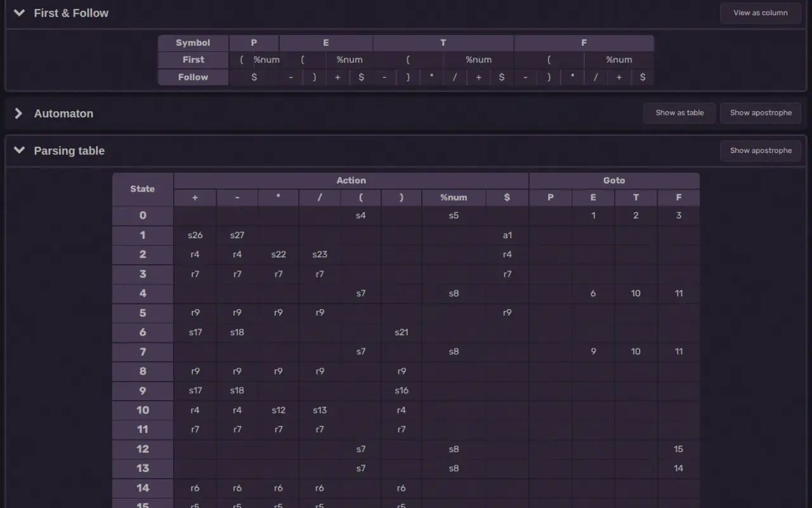Click the s23 cell
812x508 pixels.
[320, 255]
